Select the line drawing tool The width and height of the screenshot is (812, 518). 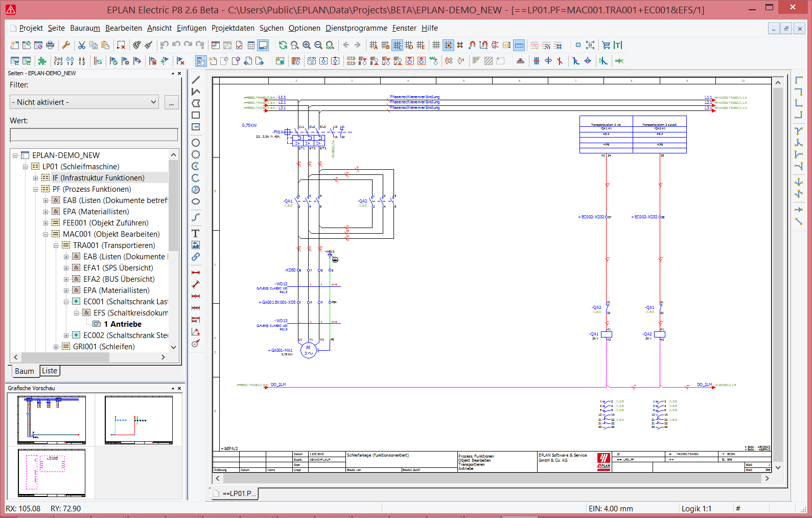[x=196, y=80]
